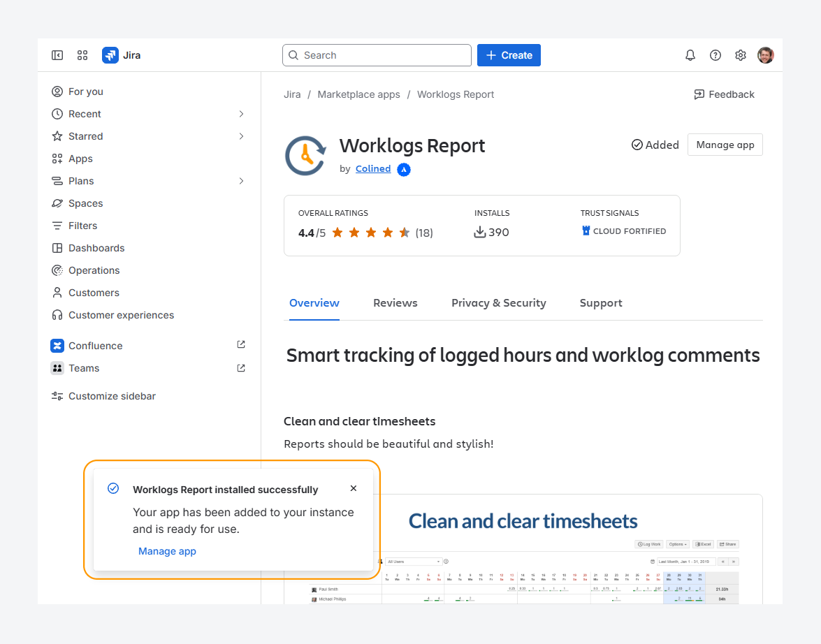Click the star ratings
Screen dimensions: 821x644
(371, 233)
